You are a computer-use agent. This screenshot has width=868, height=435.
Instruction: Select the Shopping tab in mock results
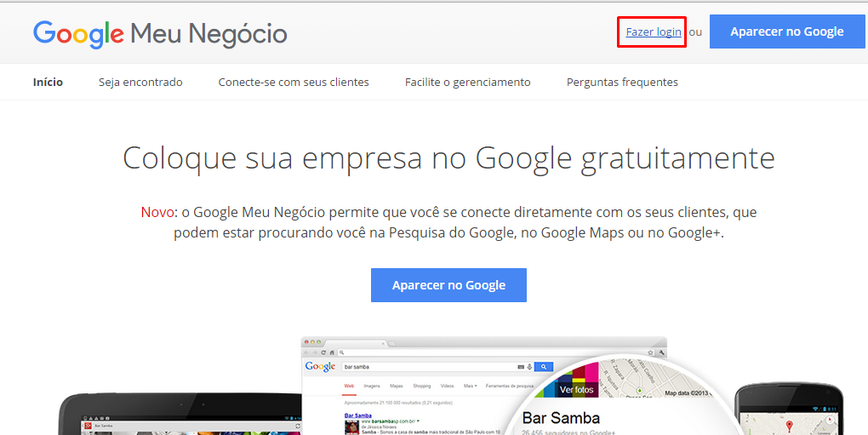point(422,386)
